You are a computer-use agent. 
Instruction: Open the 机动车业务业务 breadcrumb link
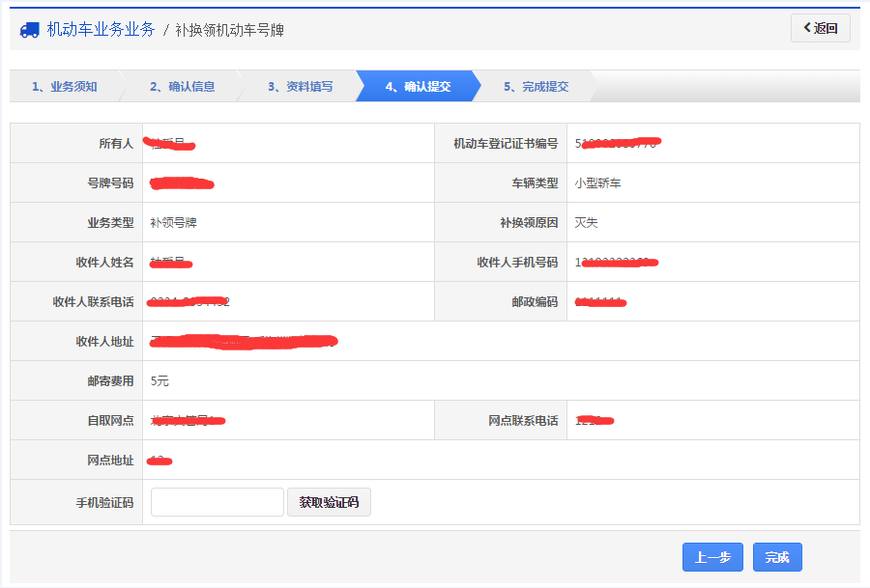(x=101, y=30)
